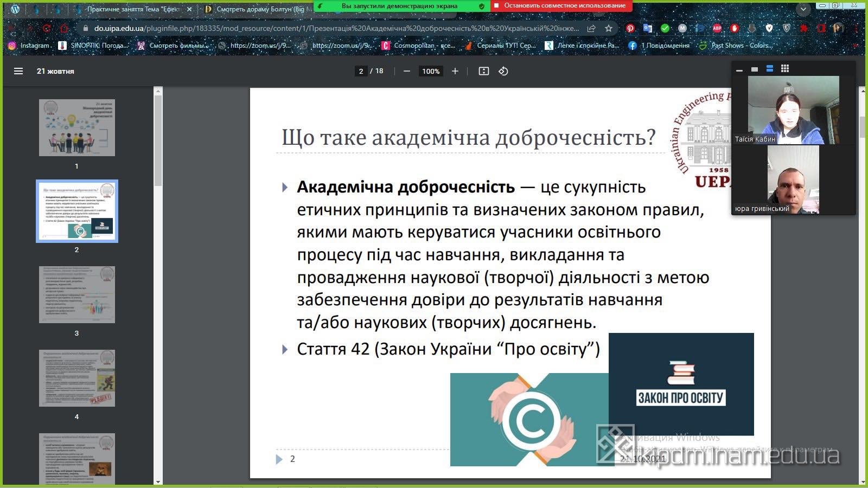868x488 pixels.
Task: Expand the browser tab search dropdown arrow
Action: click(x=803, y=9)
